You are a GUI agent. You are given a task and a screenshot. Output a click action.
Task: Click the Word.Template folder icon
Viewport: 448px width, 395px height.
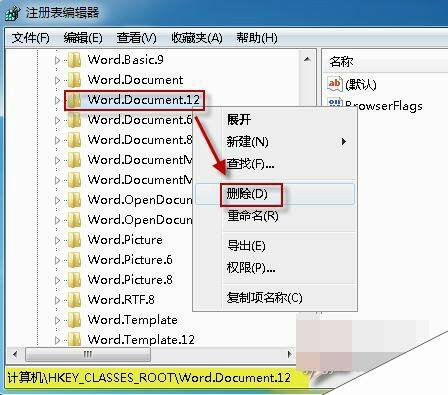pos(74,320)
